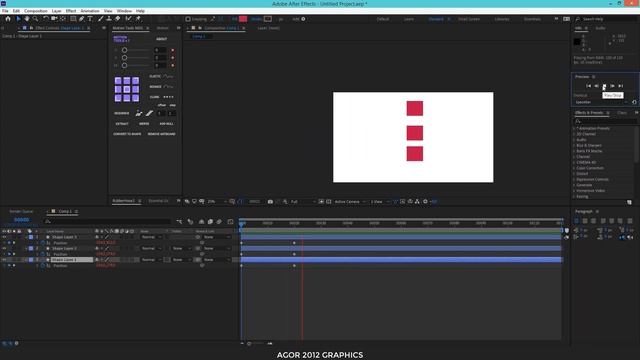
Task: Hide Shape Layer 1 using its eye icon
Action: coord(4,260)
